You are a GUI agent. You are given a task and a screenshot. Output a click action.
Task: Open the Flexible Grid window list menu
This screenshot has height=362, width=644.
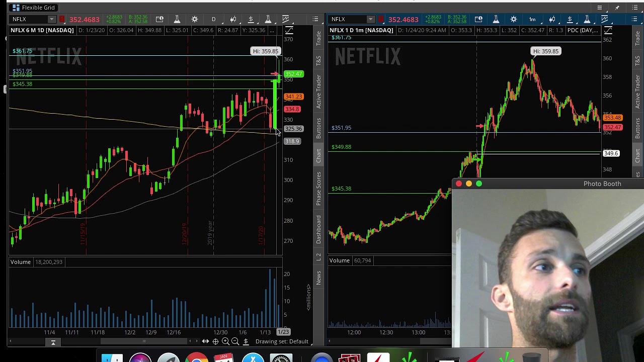pyautogui.click(x=634, y=8)
